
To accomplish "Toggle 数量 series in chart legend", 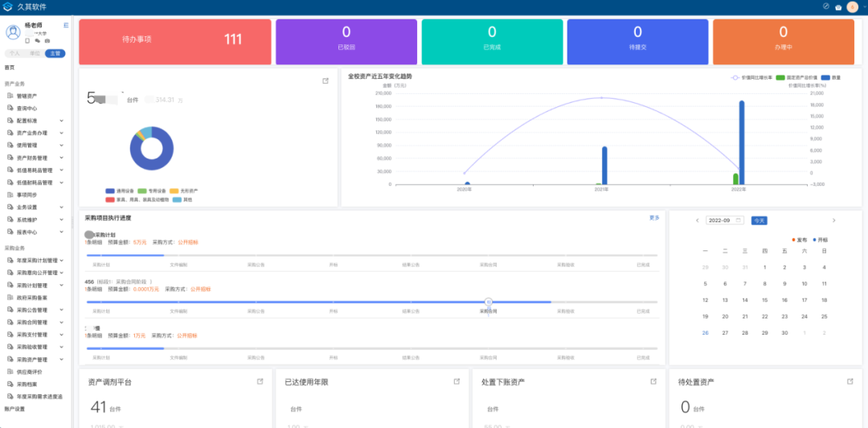I will [830, 77].
